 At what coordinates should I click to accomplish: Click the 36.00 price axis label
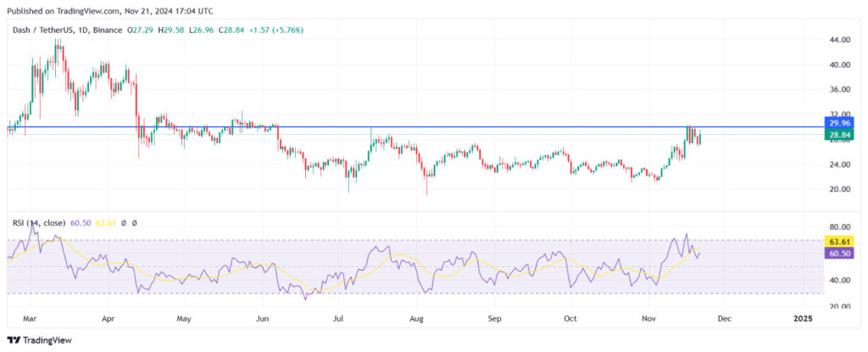click(839, 89)
